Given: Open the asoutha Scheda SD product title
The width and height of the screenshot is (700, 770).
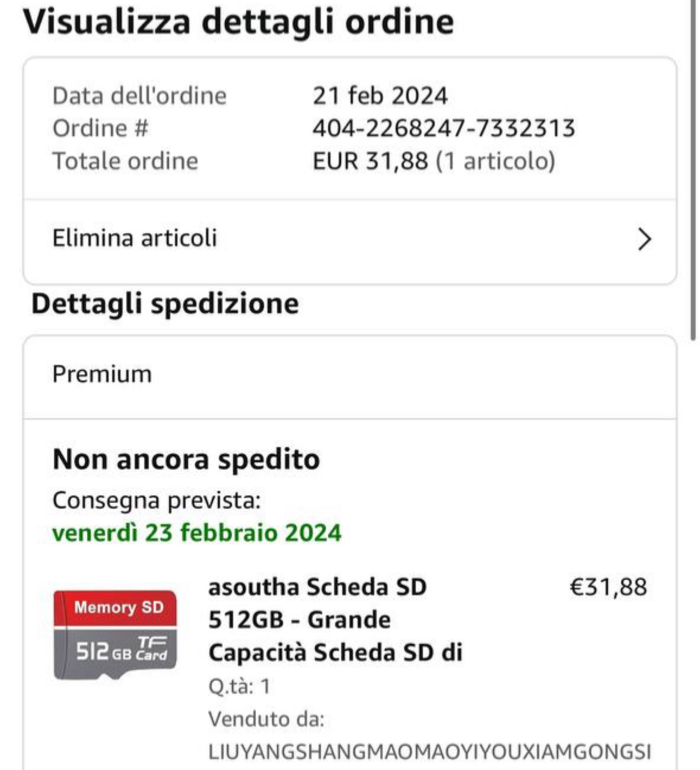Looking at the screenshot, I should tap(335, 619).
